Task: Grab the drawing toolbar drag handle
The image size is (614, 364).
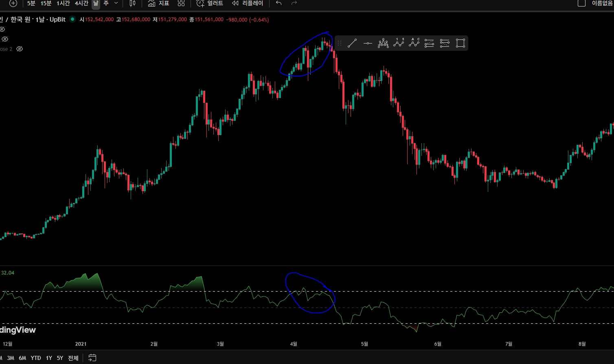Action: [340, 43]
